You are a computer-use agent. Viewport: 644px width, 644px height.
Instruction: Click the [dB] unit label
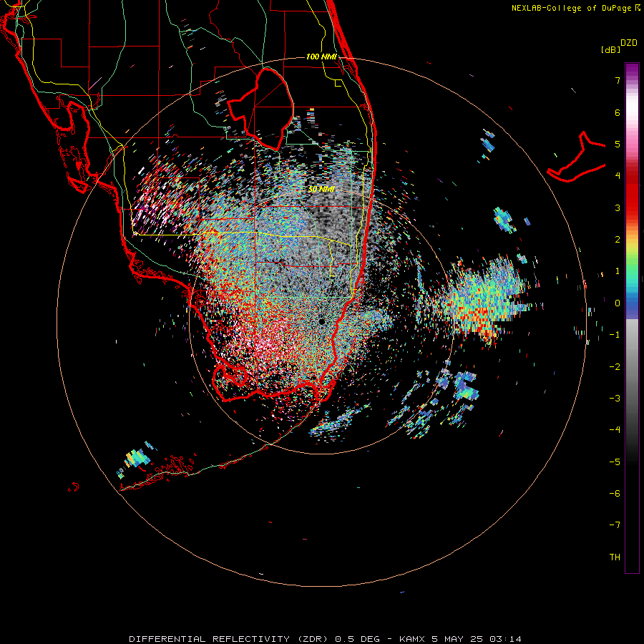coord(610,49)
